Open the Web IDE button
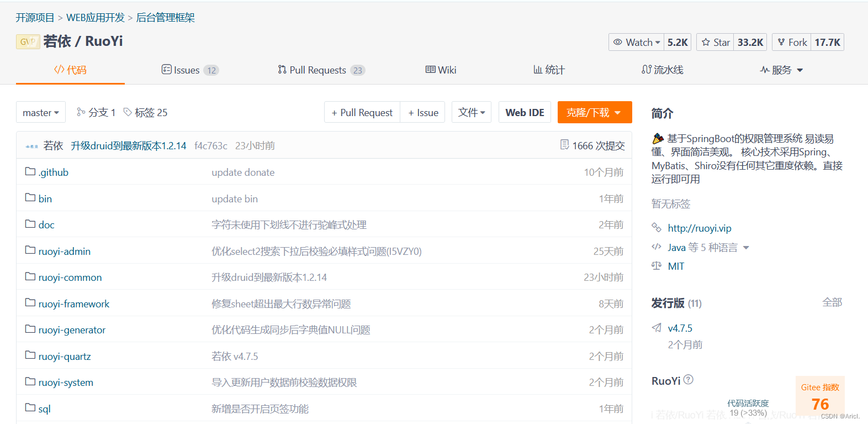 [x=525, y=112]
